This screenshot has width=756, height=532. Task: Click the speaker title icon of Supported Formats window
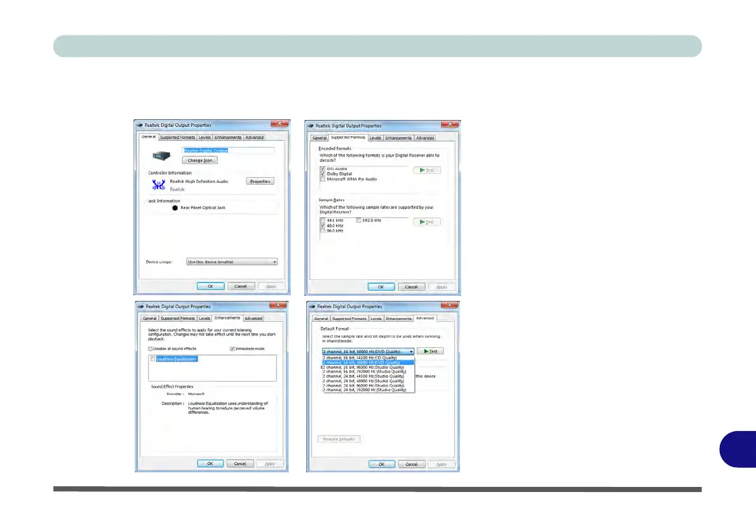click(311, 126)
